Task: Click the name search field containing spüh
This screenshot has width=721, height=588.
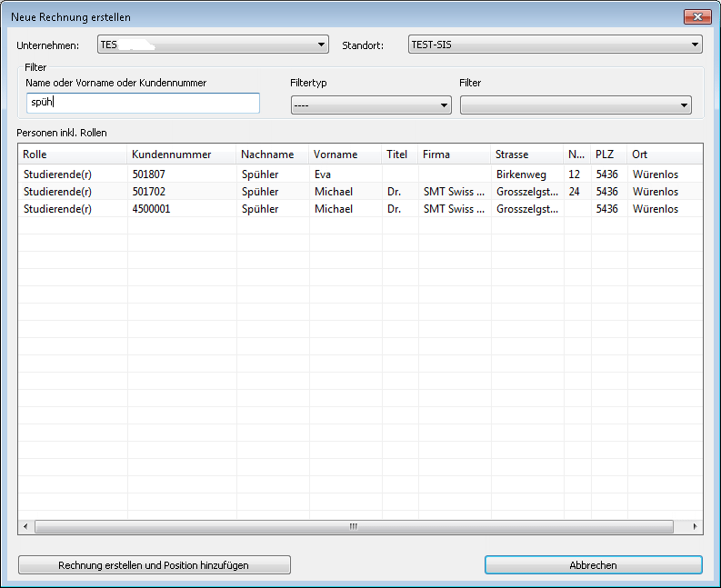Action: [x=143, y=103]
